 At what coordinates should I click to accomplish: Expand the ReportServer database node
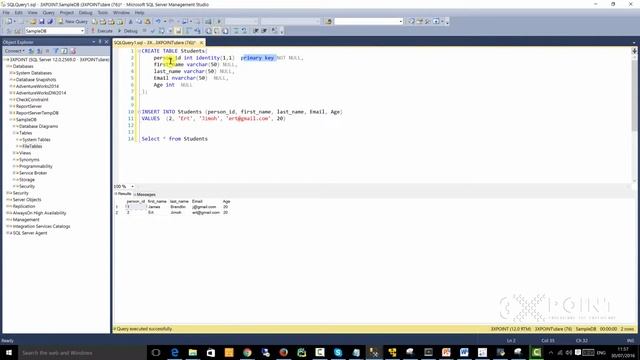pos(11,106)
